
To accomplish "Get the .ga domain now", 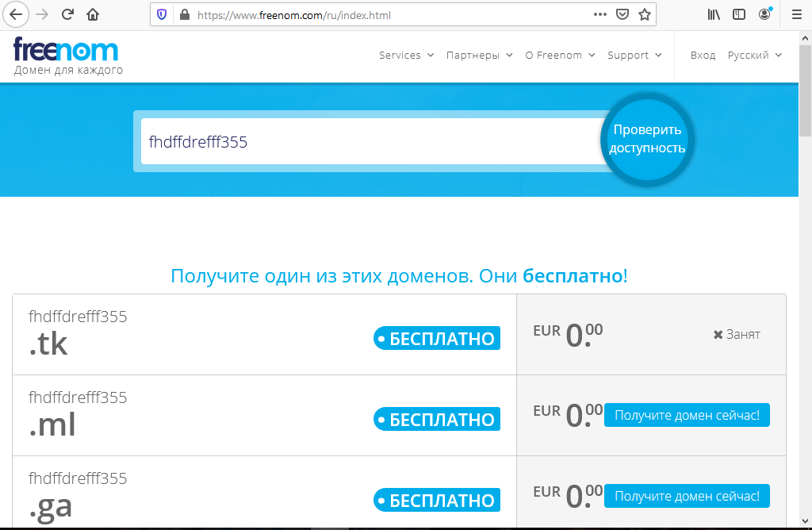I will pyautogui.click(x=687, y=496).
